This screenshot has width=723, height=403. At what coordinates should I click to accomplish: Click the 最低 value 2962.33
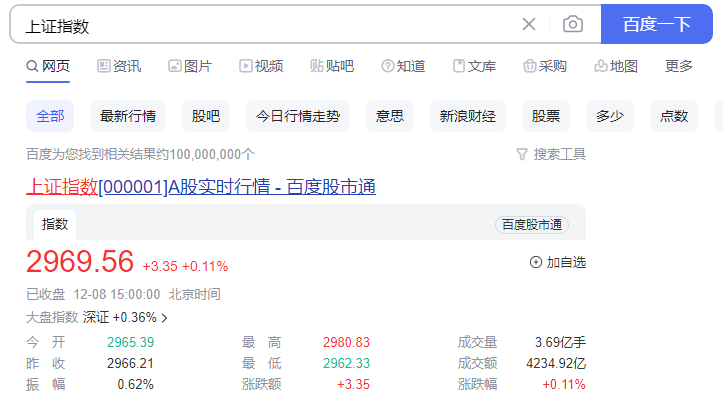tap(346, 363)
